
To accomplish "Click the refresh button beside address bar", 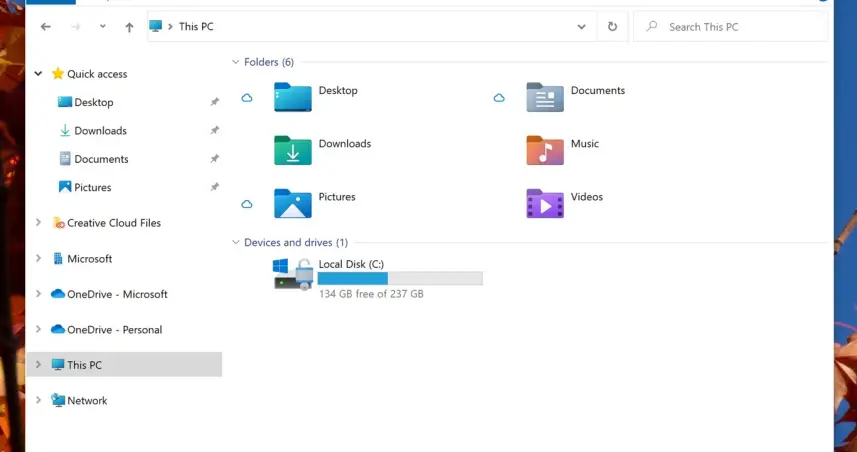I will pyautogui.click(x=612, y=27).
